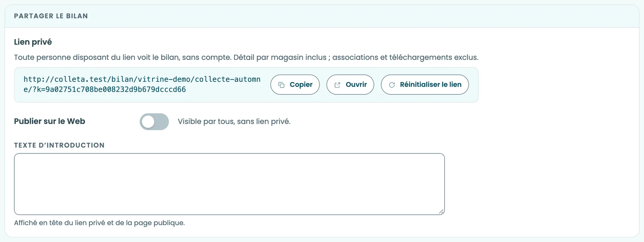Open the private link with Ouvrir
The width and height of the screenshot is (644, 242).
coord(350,85)
